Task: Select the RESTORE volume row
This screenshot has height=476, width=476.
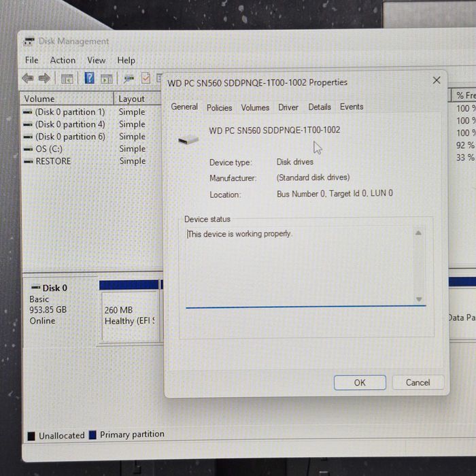Action: (48, 161)
